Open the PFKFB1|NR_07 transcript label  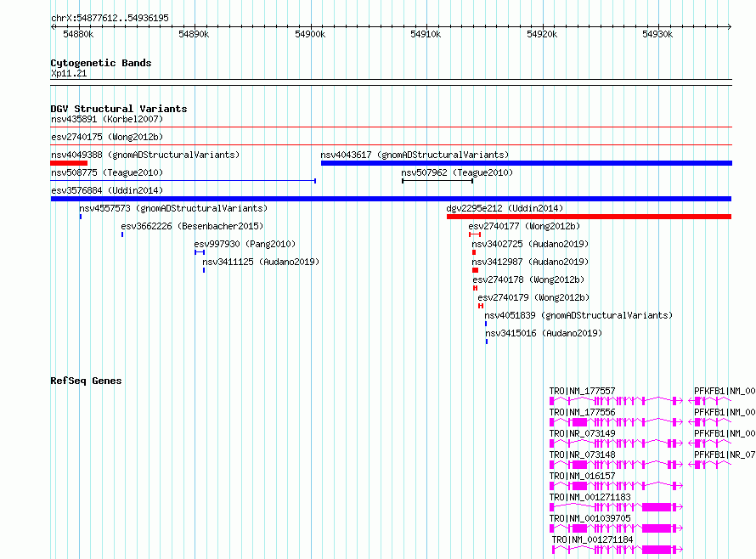coord(725,455)
